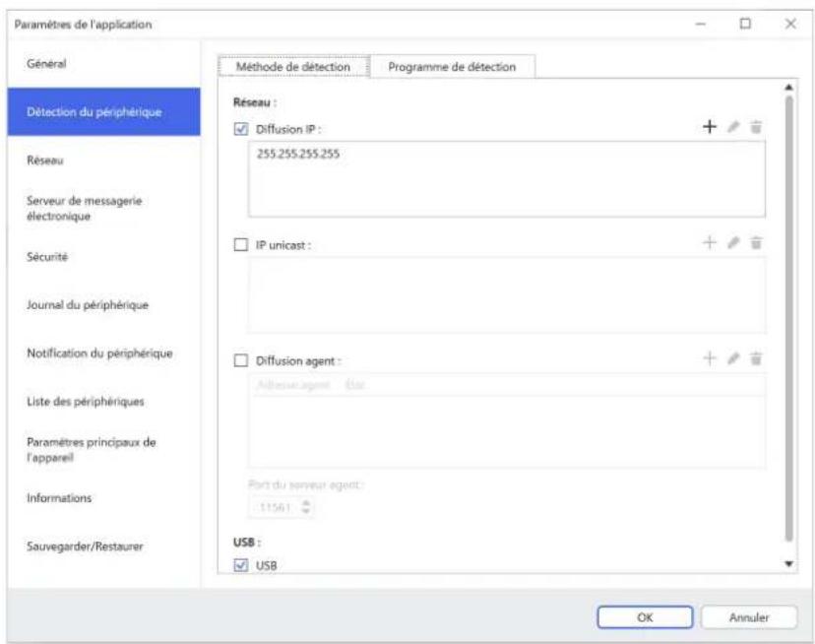Edit the selected Diffusion IP entry

coord(733,126)
